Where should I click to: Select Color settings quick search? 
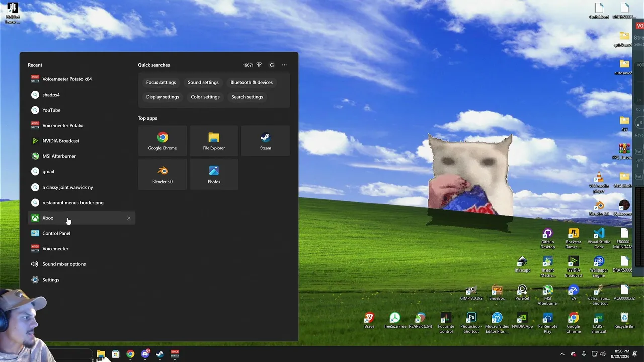point(205,97)
